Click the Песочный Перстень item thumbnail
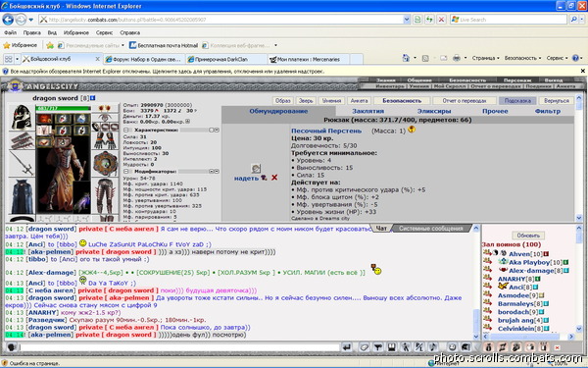588x368 pixels. tap(256, 168)
